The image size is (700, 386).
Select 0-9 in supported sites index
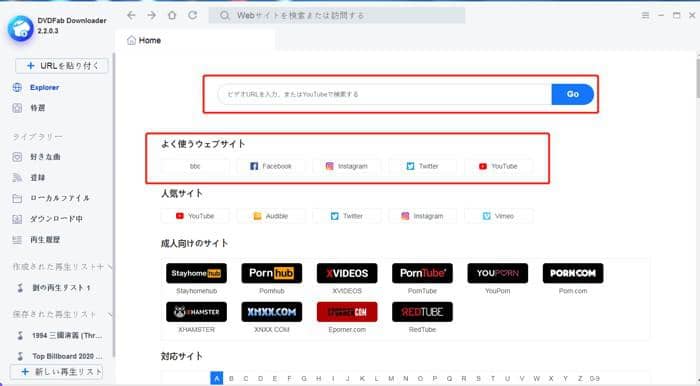tap(595, 378)
